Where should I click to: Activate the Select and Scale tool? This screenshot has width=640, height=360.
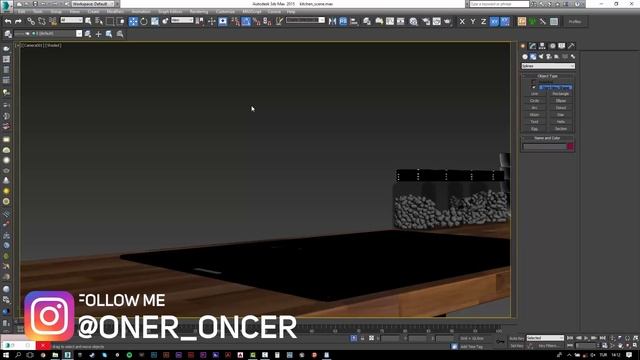tap(155, 21)
